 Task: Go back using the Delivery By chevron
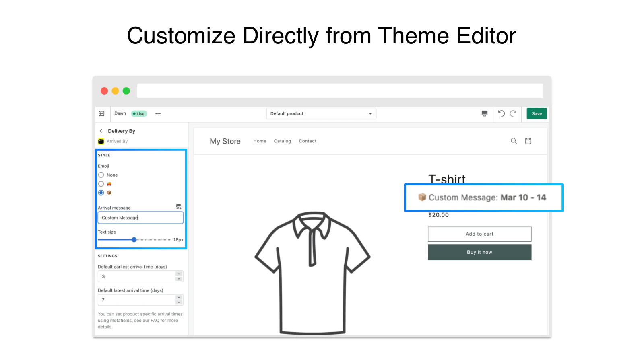pos(101,131)
